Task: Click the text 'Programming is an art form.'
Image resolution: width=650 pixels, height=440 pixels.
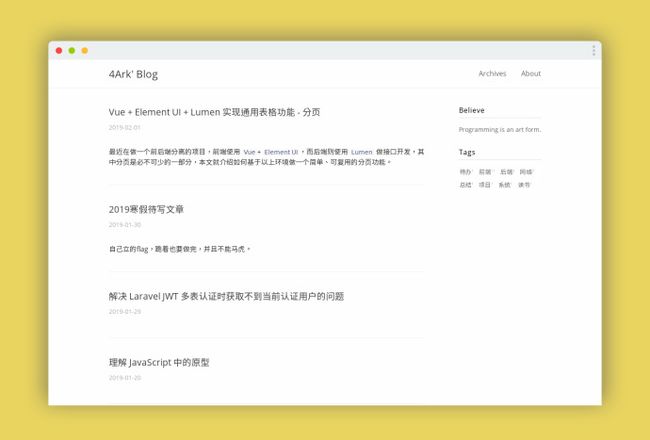Action: click(500, 129)
